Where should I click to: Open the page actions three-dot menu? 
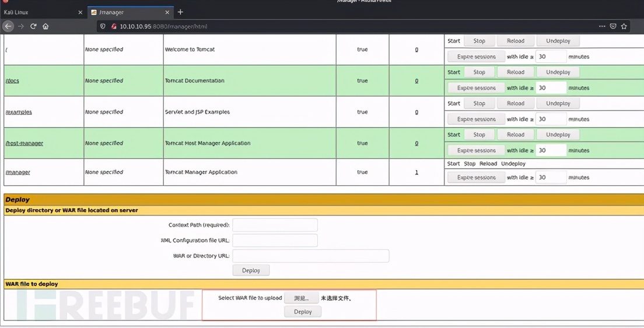point(602,26)
